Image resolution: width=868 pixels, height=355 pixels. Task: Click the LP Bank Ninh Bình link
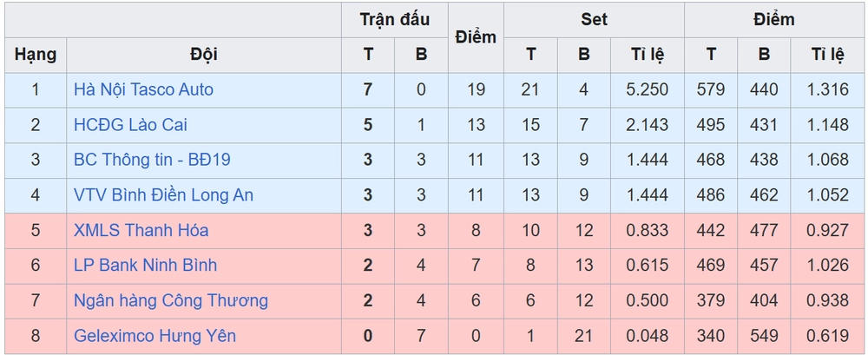tap(145, 266)
